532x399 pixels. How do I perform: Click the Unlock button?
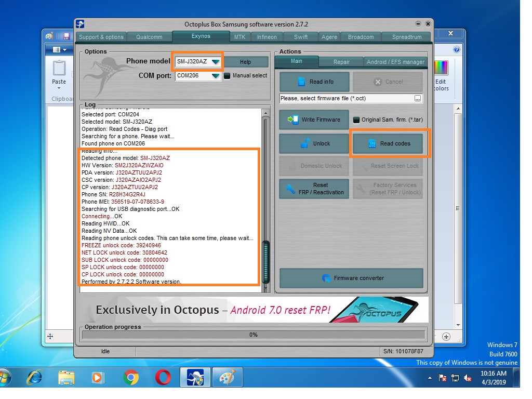click(x=314, y=144)
